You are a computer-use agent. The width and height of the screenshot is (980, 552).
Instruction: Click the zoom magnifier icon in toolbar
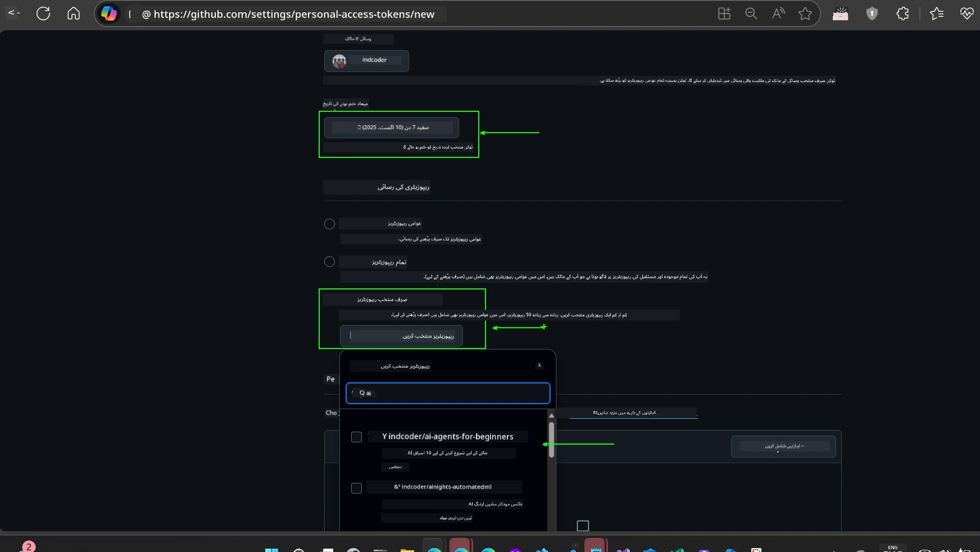[x=751, y=13]
